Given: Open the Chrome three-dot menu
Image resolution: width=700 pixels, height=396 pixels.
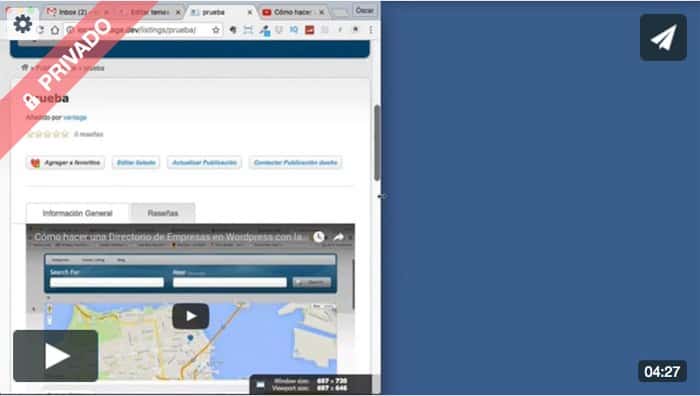Looking at the screenshot, I should pyautogui.click(x=371, y=30).
